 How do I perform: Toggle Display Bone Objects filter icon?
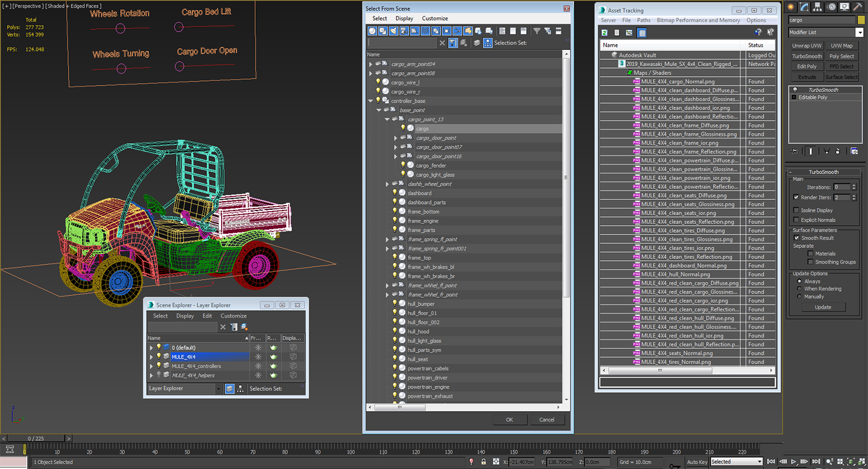point(457,31)
